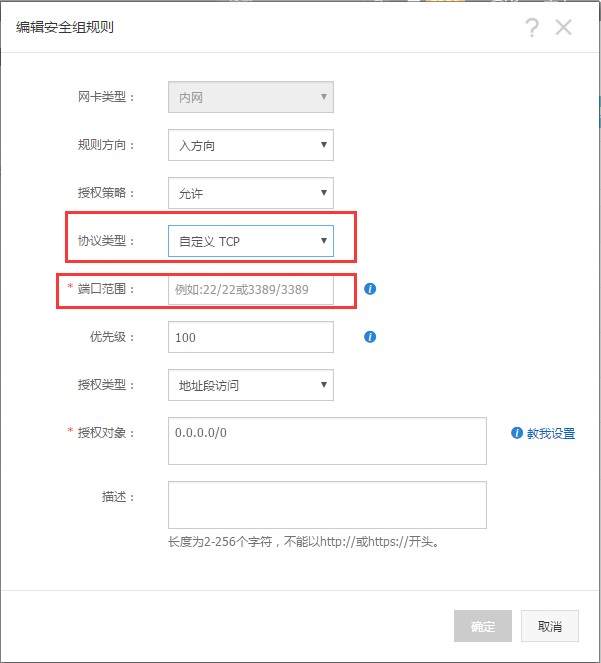
Task: Click the info icon beside 教我设置
Action: pos(517,433)
